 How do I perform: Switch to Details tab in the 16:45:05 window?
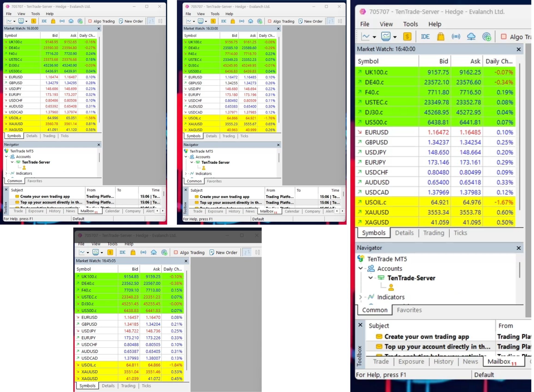tap(108, 386)
